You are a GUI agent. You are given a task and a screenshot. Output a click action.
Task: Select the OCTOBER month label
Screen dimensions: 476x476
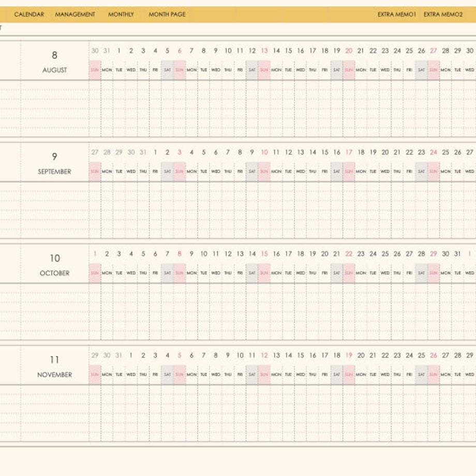[55, 273]
